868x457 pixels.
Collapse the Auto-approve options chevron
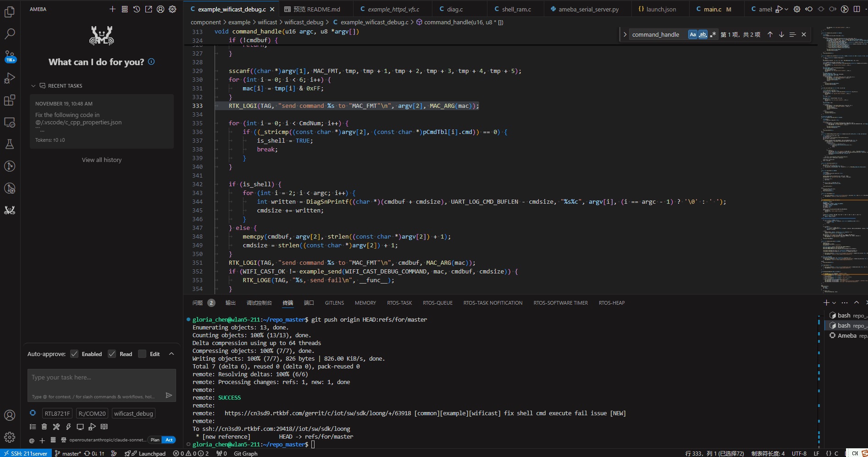tap(171, 354)
